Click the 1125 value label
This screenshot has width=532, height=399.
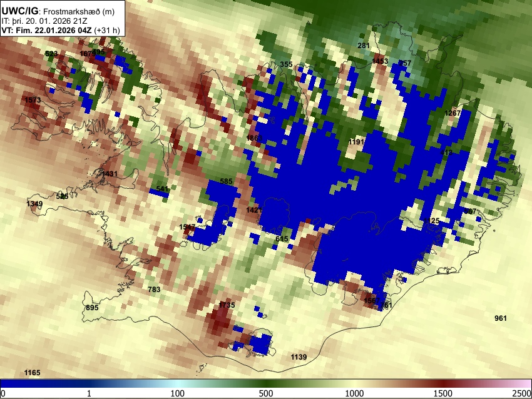[x=432, y=221]
